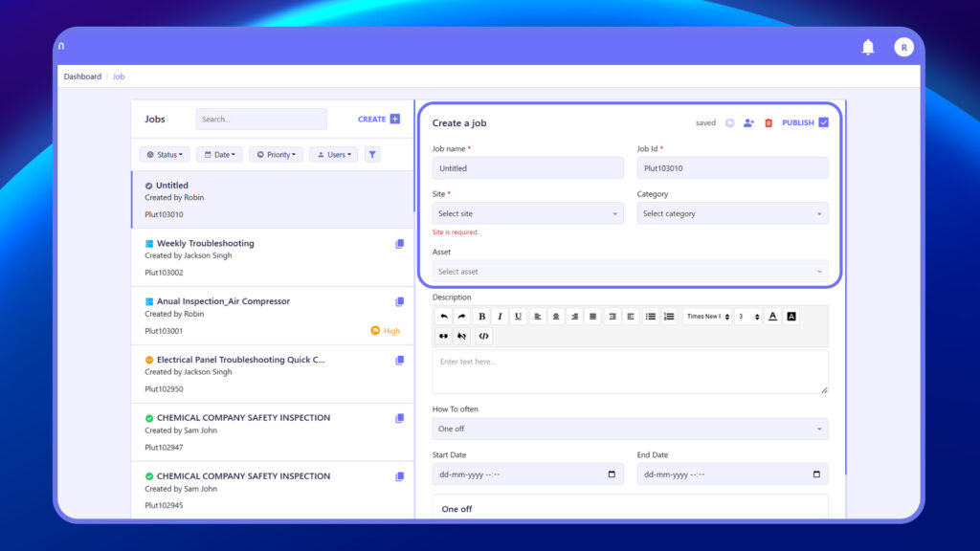The width and height of the screenshot is (980, 551).
Task: Open the End Date calendar picker
Action: tap(816, 474)
